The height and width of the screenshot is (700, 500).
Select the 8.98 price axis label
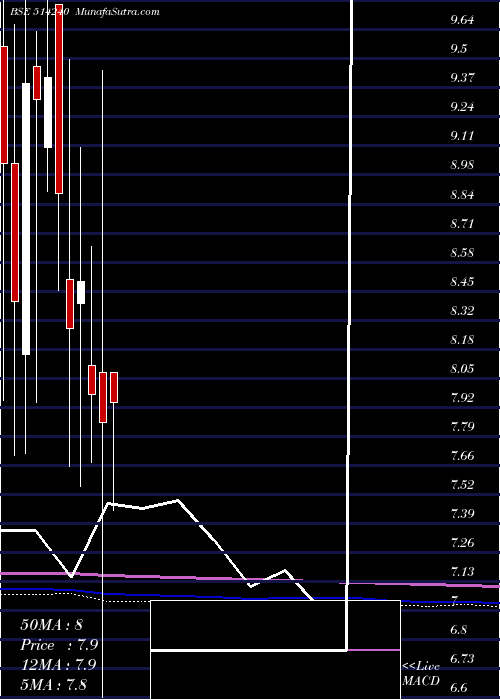pos(462,165)
